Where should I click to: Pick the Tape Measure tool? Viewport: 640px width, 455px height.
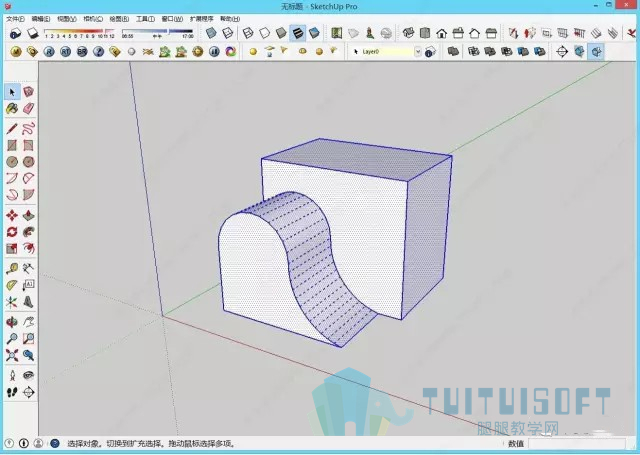[12, 269]
